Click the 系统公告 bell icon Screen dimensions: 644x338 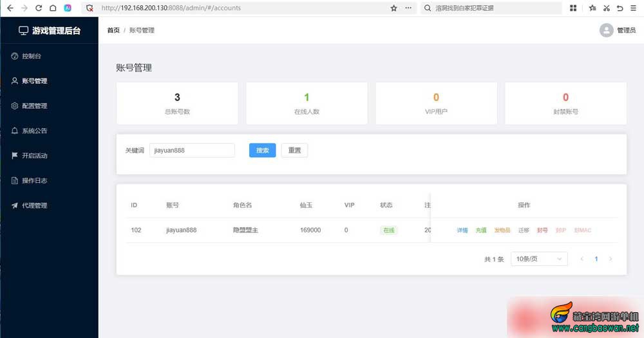click(x=15, y=131)
